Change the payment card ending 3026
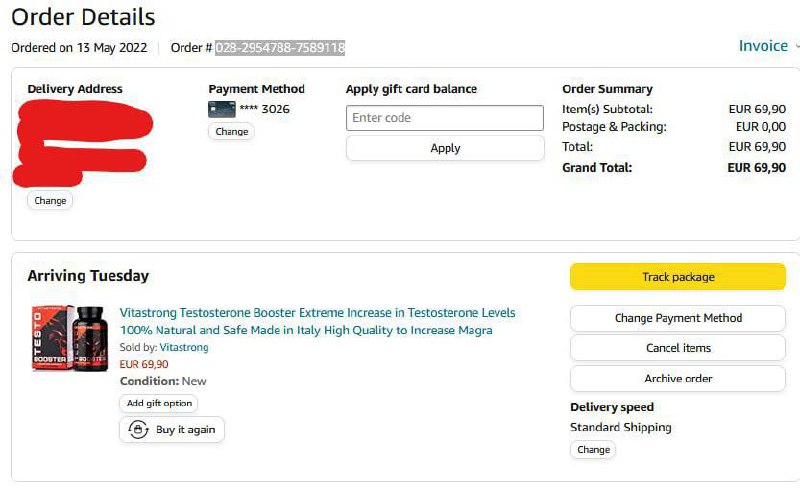 pyautogui.click(x=231, y=132)
